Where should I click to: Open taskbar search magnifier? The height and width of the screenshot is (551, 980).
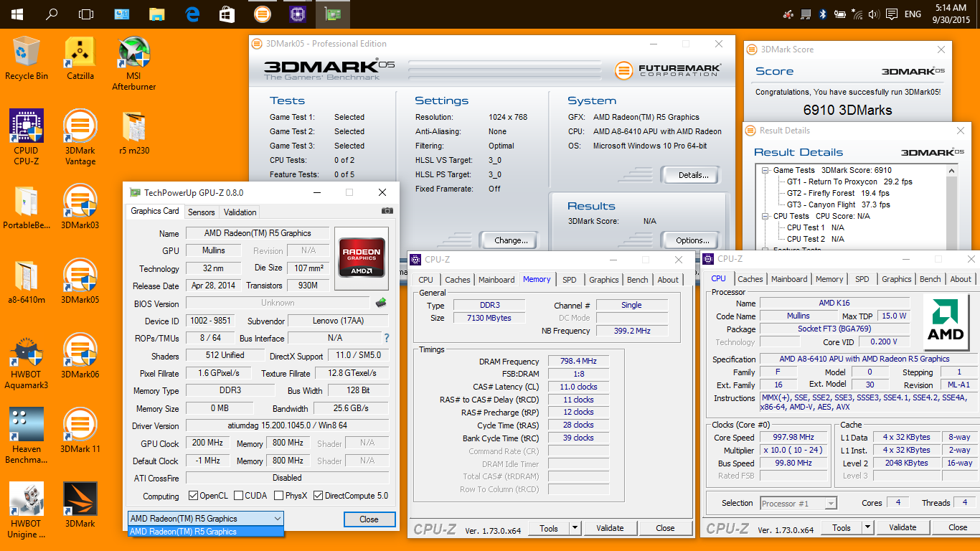tap(52, 14)
